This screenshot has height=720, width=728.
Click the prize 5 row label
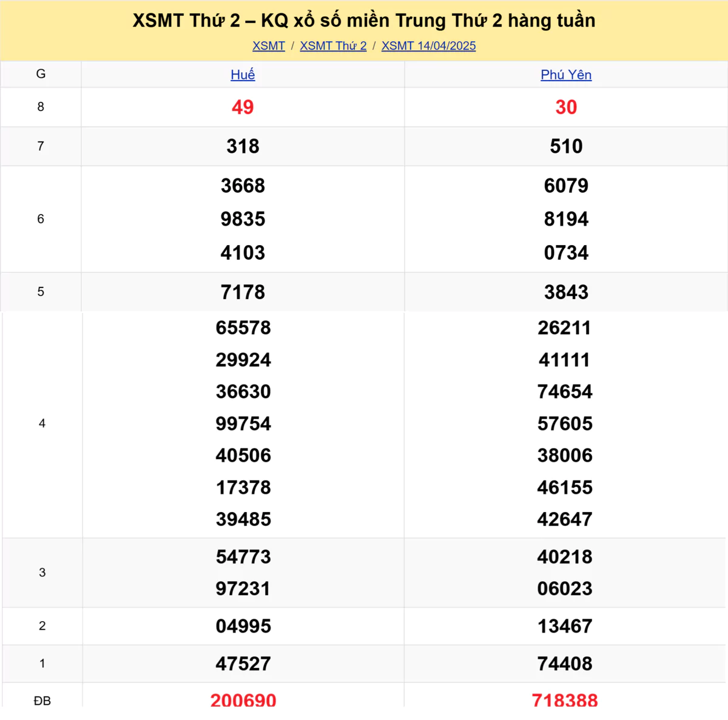41,292
